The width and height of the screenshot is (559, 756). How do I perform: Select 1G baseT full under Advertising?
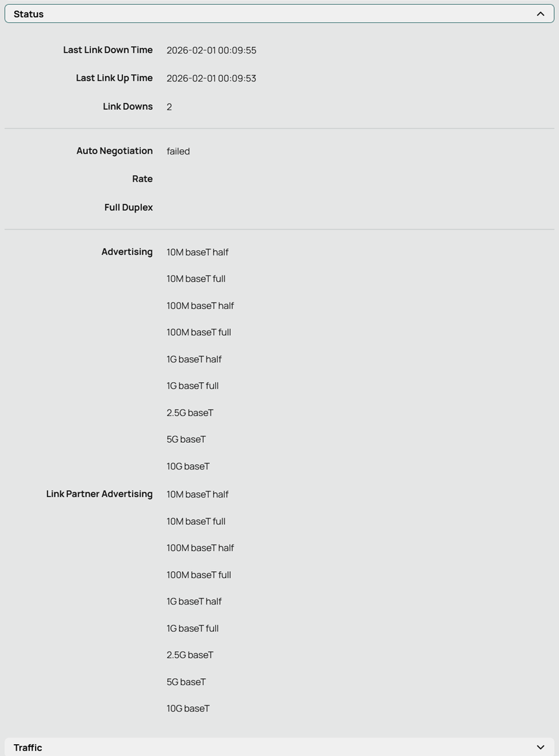coord(193,386)
